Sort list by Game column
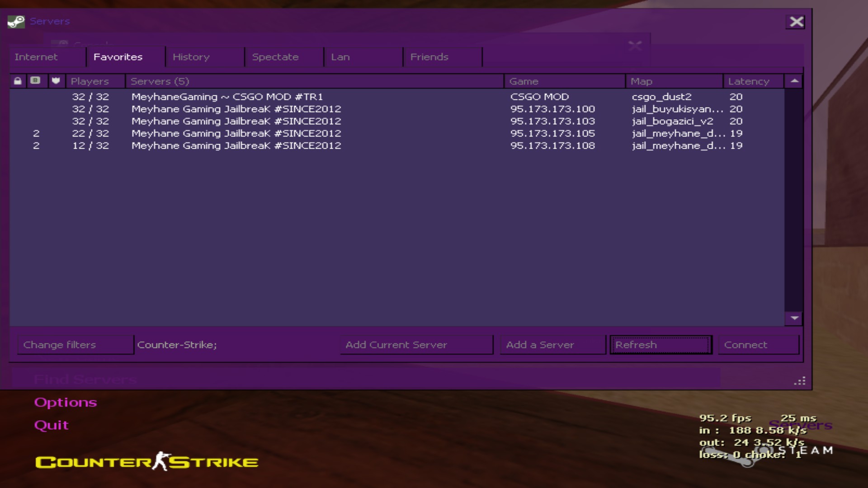Viewport: 868px width, 488px height. [x=565, y=81]
